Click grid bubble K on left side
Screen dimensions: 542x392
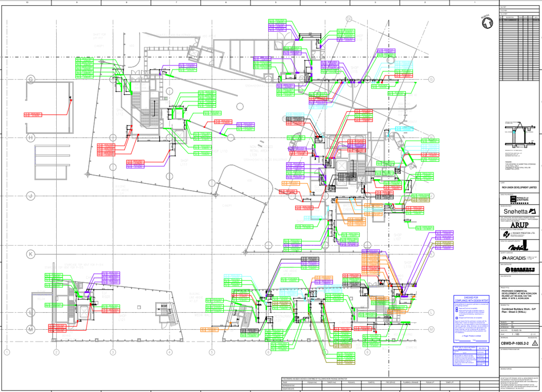point(31,254)
